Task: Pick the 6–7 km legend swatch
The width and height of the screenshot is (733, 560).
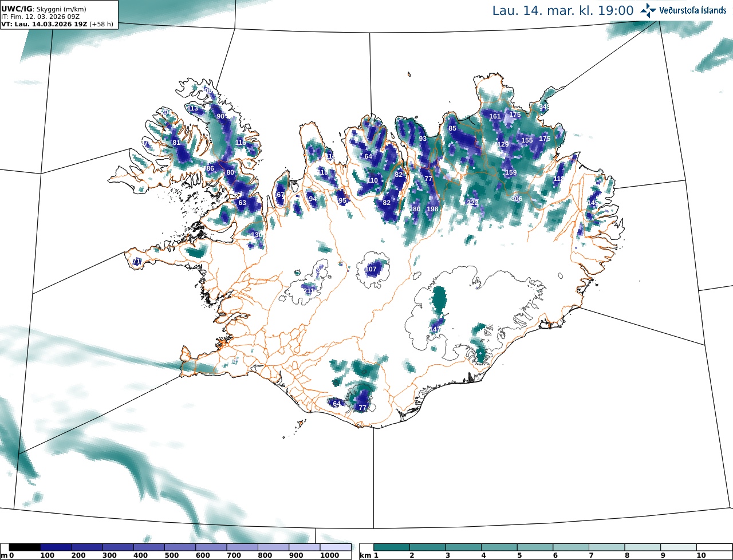Action: pyautogui.click(x=571, y=547)
